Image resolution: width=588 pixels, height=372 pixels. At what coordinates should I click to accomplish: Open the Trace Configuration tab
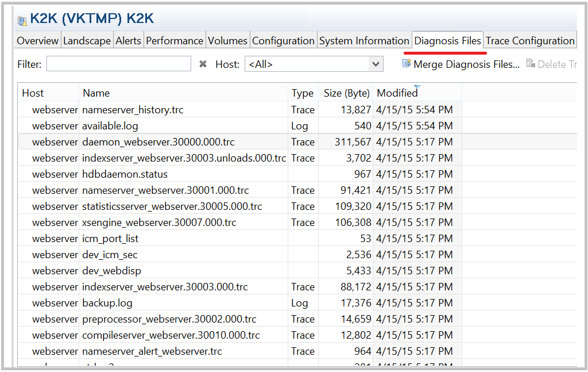click(529, 40)
